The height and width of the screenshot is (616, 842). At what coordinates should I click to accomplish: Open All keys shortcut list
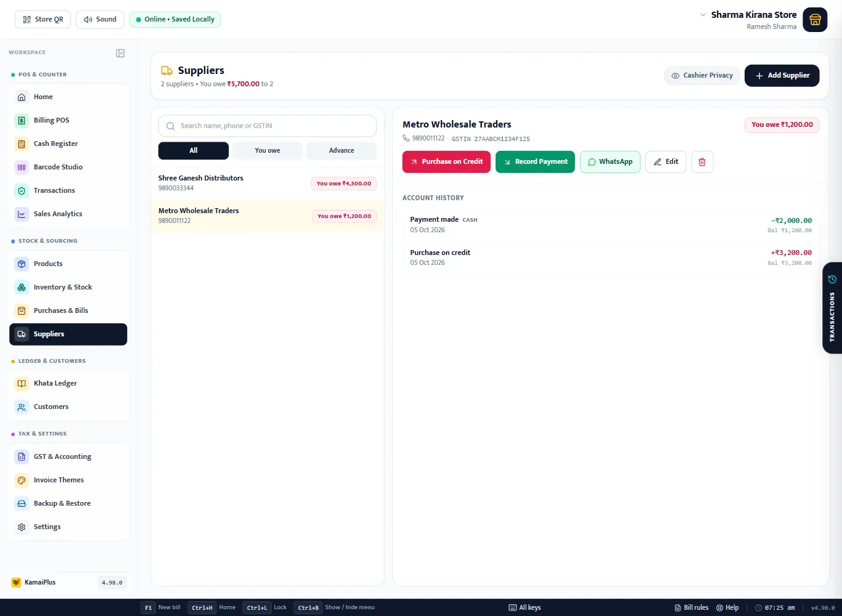[525, 607]
